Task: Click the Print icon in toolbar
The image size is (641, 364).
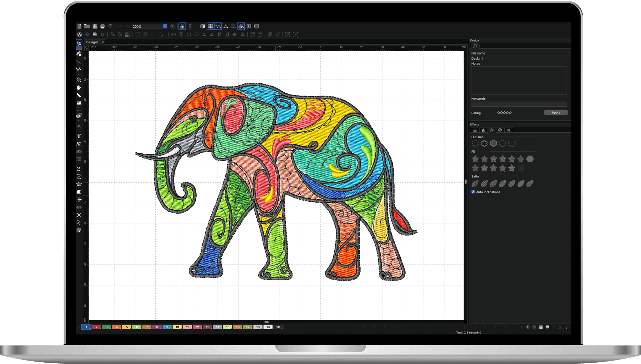Action: pos(103,26)
